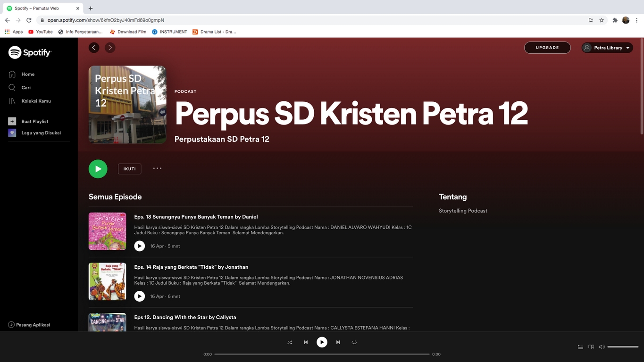
Task: Open episode Eps. 13 Senangnya Punya Banyak Teman
Action: 196,217
